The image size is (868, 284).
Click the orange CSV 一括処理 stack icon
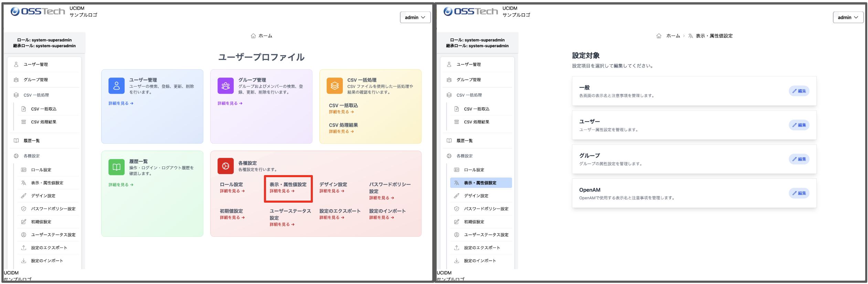pos(335,86)
